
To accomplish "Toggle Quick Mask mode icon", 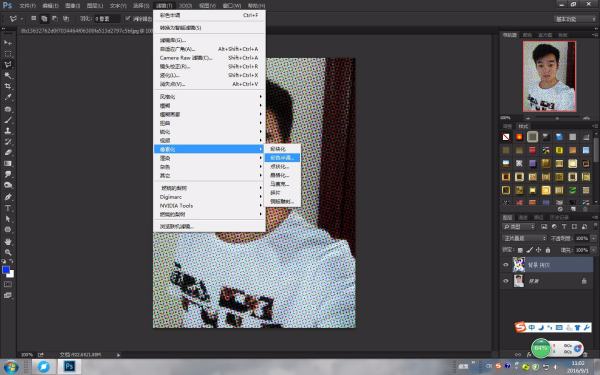I will (8, 284).
